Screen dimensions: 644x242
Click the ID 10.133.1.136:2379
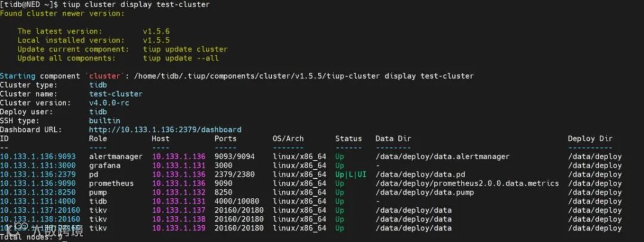[38, 175]
